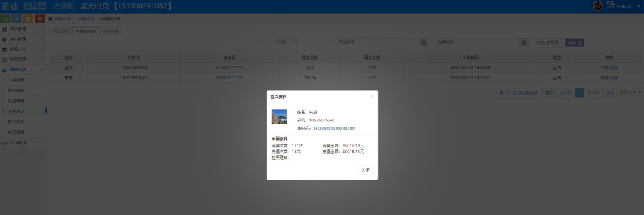Open the calendar icon next to 开始时间
Viewport: 644px width, 215px height.
[x=425, y=42]
